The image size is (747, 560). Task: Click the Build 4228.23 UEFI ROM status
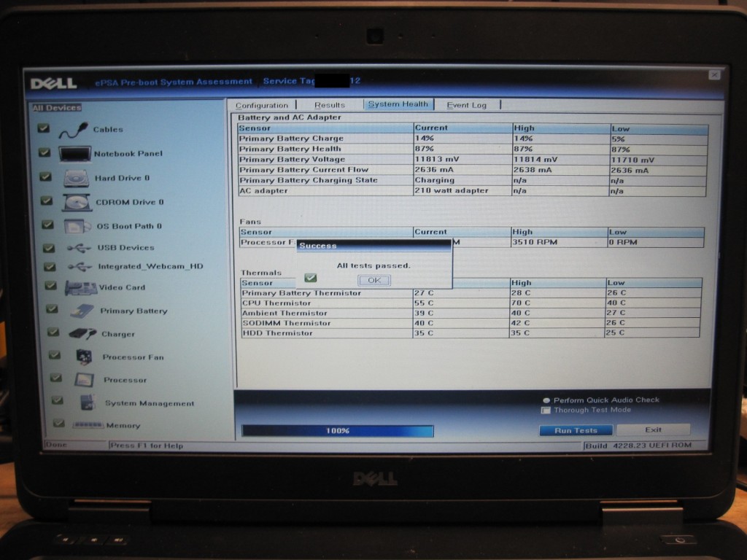pos(638,446)
